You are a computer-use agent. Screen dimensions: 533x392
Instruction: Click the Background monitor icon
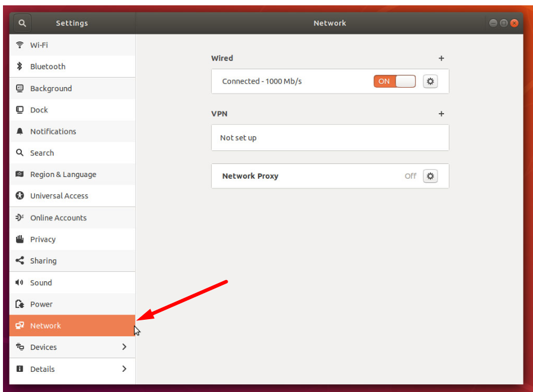(20, 88)
